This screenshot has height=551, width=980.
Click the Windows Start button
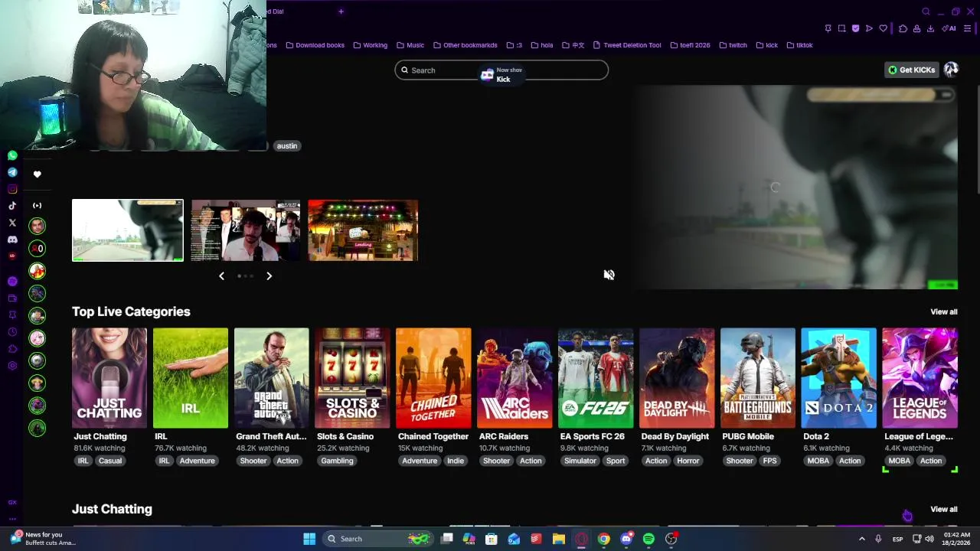click(309, 539)
